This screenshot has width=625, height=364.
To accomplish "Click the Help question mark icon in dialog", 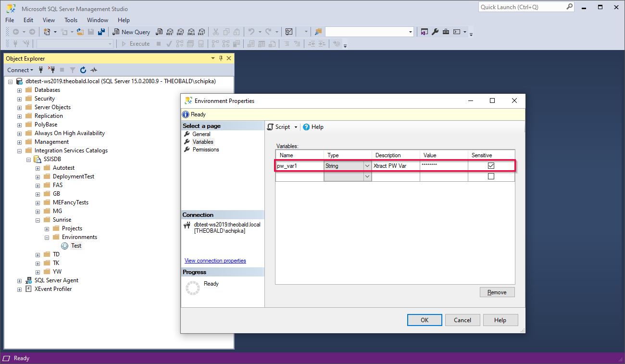I will pos(306,127).
